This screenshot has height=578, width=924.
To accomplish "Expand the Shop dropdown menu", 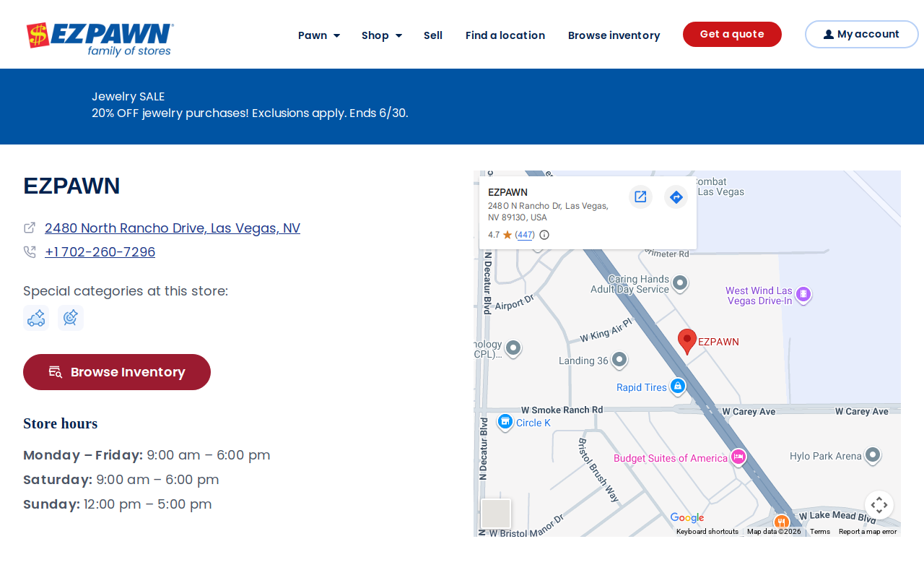I will (x=382, y=35).
